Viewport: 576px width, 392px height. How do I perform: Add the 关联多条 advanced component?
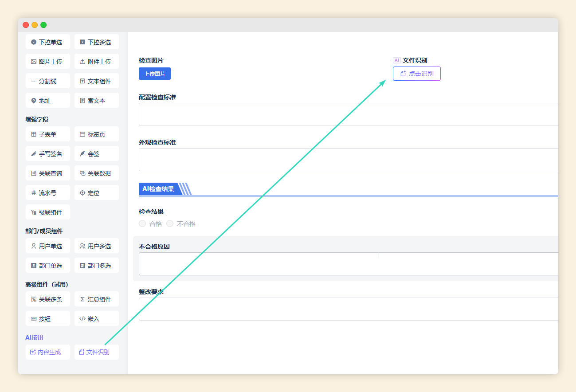48,299
